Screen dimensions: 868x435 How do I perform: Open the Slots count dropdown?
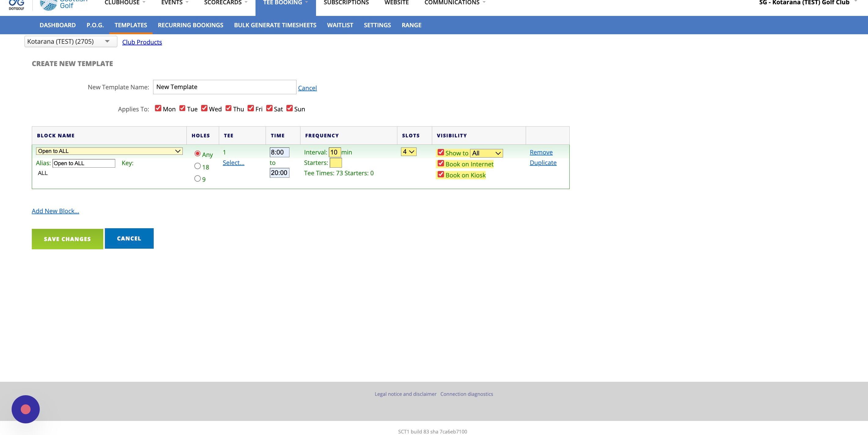pyautogui.click(x=408, y=152)
